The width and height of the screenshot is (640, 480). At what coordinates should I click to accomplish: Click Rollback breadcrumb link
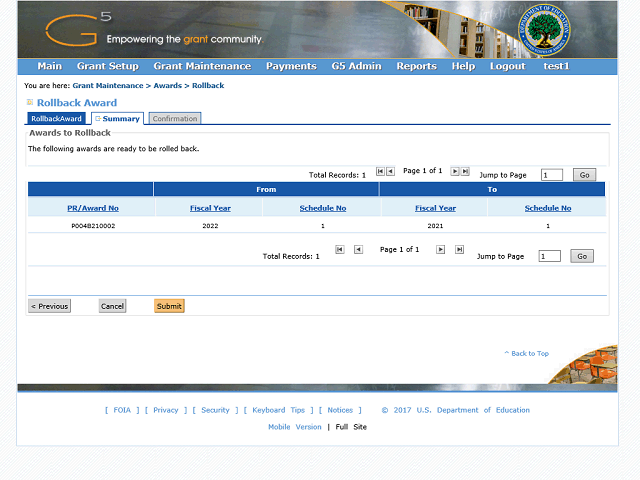tap(208, 86)
